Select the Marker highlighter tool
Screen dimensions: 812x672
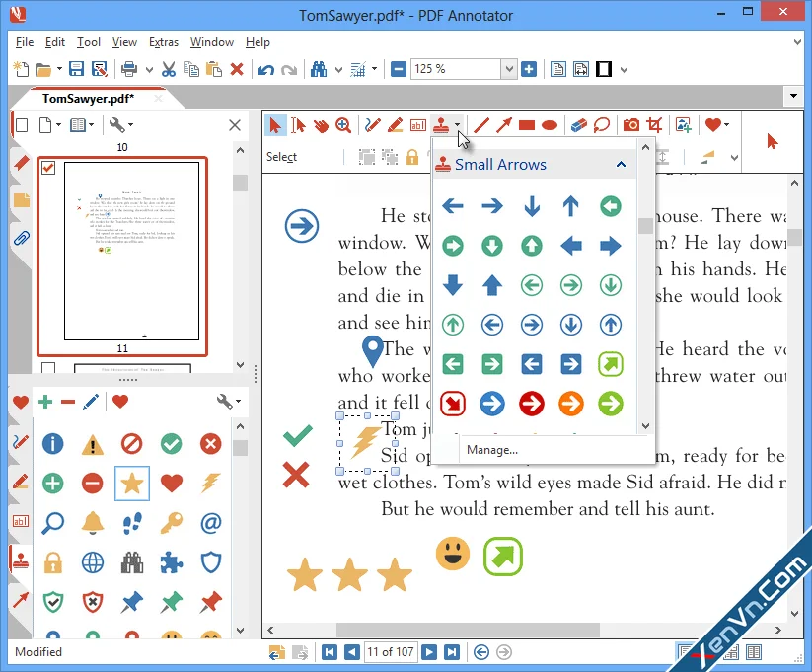point(395,125)
